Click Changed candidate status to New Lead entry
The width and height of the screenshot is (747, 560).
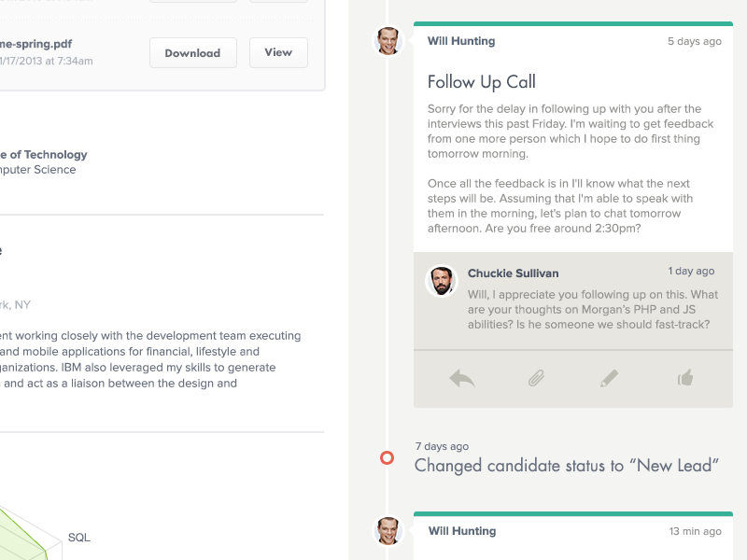point(567,465)
